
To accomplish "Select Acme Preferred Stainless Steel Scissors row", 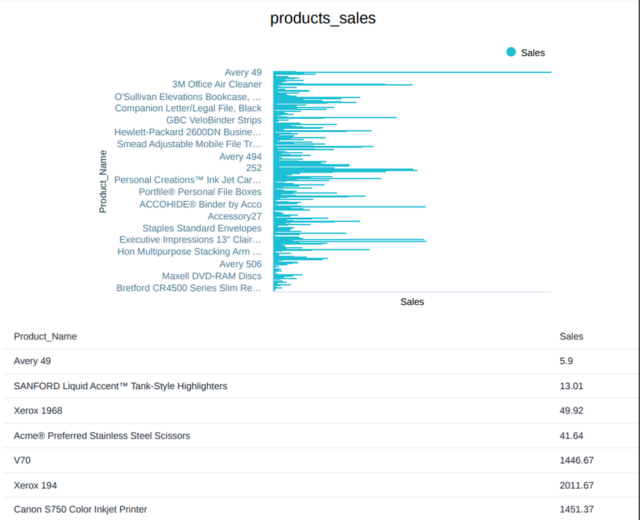I will point(320,436).
